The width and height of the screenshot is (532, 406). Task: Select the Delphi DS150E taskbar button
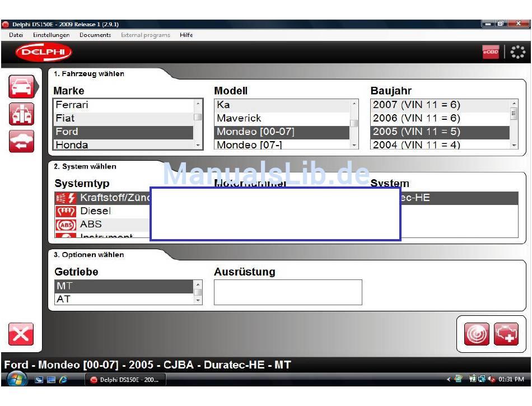coord(125,380)
